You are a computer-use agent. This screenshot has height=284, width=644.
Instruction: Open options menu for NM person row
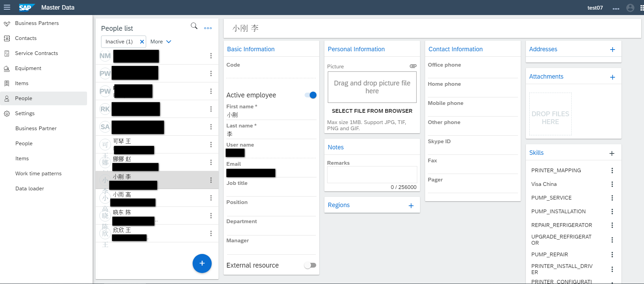211,56
